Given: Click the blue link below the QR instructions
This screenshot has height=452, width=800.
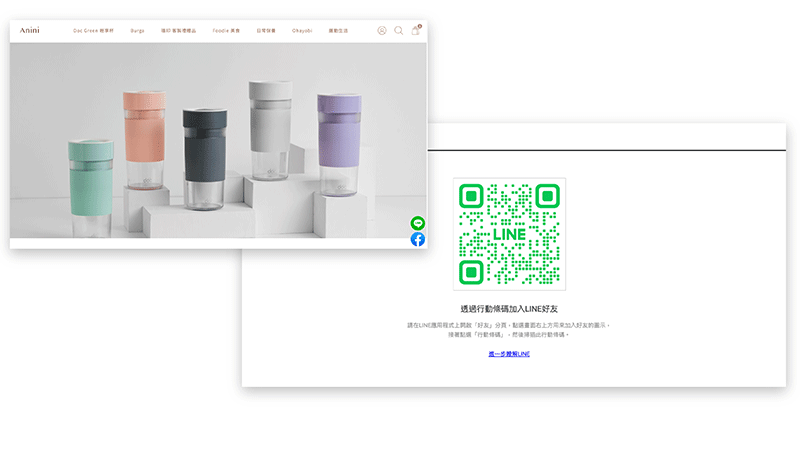Looking at the screenshot, I should click(x=509, y=354).
